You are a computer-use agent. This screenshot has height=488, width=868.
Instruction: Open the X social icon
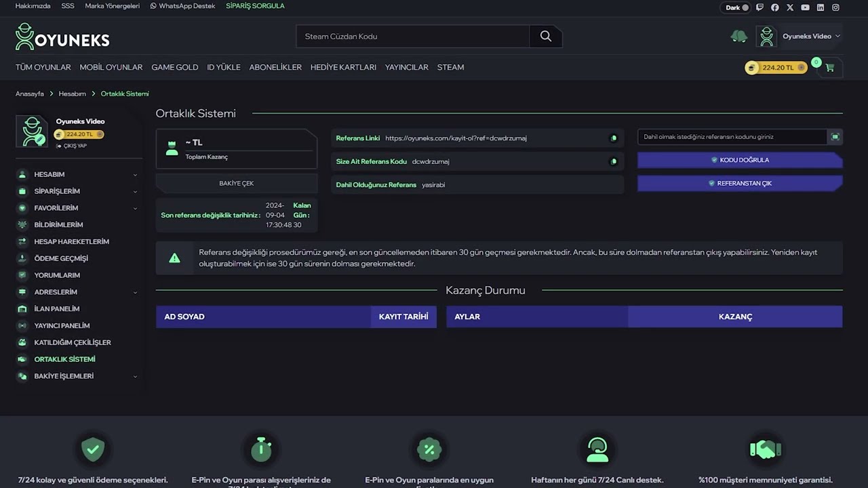point(790,7)
